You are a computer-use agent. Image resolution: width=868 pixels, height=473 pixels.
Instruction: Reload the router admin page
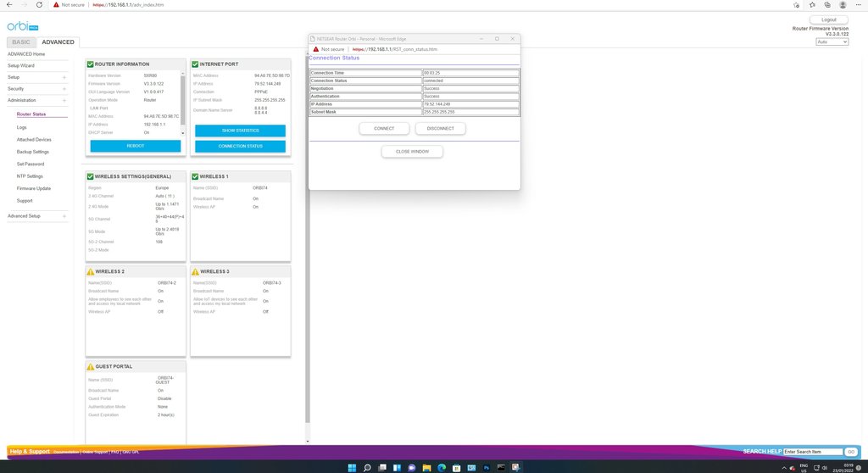(39, 4)
